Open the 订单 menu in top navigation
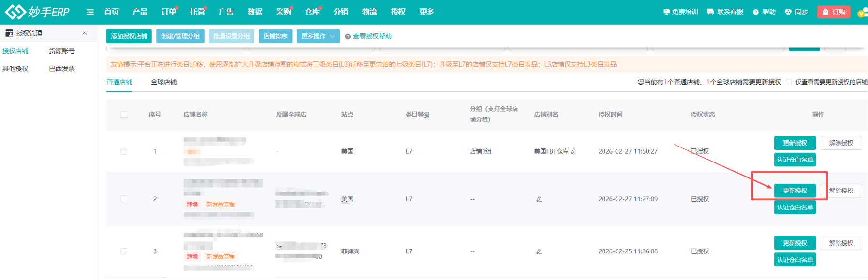 point(168,12)
